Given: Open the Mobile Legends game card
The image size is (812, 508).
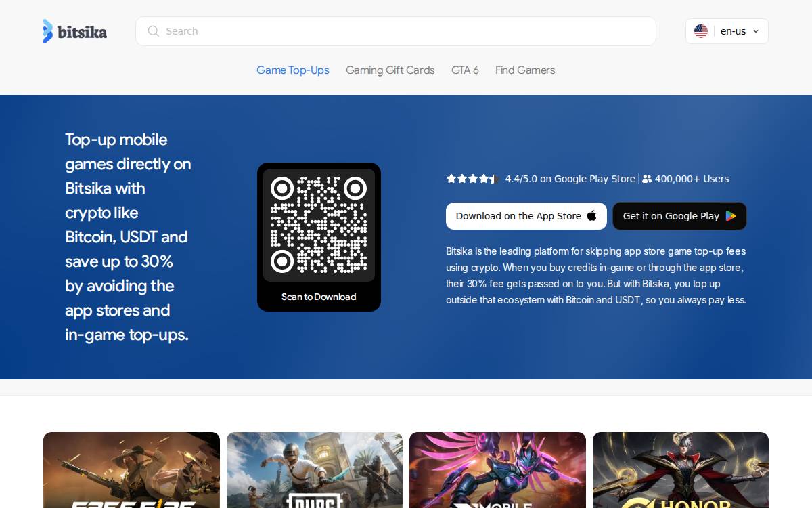Looking at the screenshot, I should click(x=497, y=470).
